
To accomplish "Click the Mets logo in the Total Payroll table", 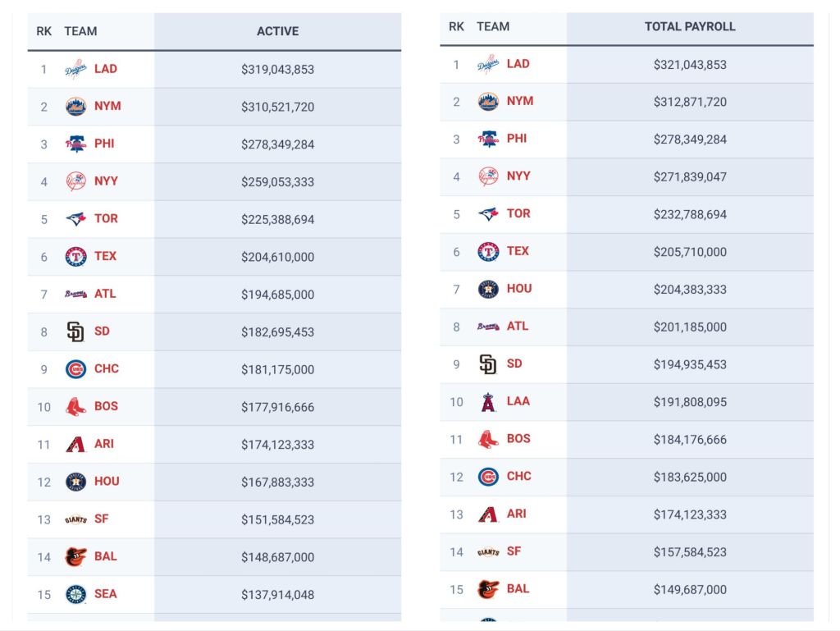I will [x=488, y=102].
